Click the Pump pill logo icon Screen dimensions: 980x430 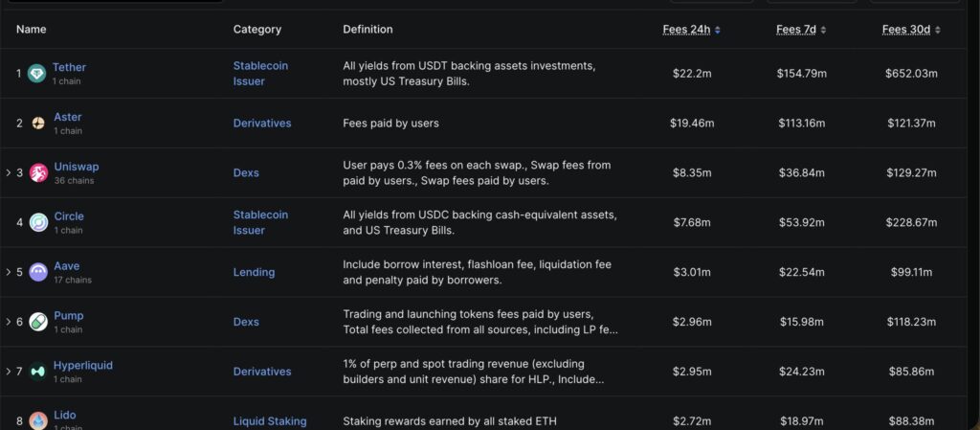point(38,322)
